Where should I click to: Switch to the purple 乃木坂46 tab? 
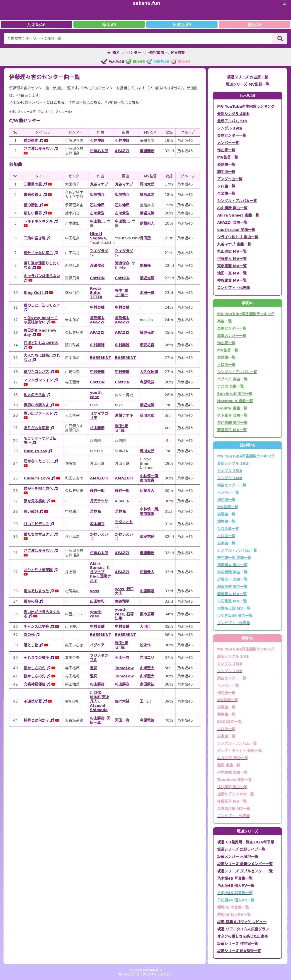[36, 25]
